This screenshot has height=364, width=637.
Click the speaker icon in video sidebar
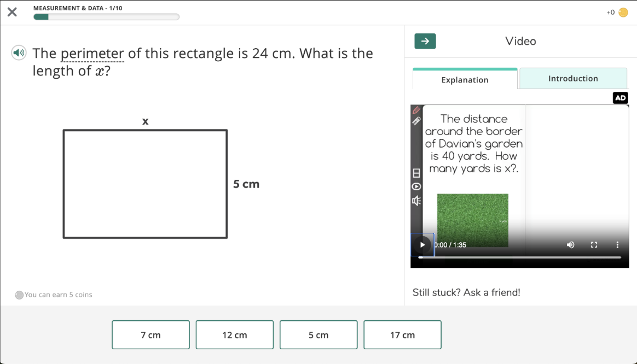(416, 201)
